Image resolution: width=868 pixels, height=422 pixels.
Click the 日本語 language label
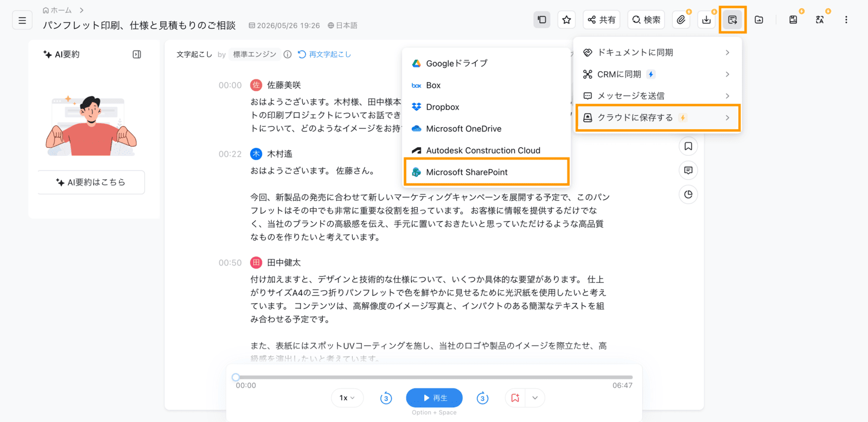tap(342, 26)
